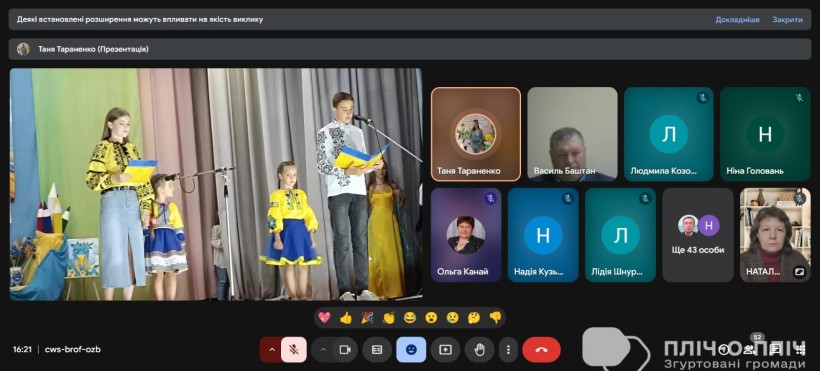This screenshot has height=371, width=820.
Task: Send the thumbs up reaction
Action: [x=346, y=317]
